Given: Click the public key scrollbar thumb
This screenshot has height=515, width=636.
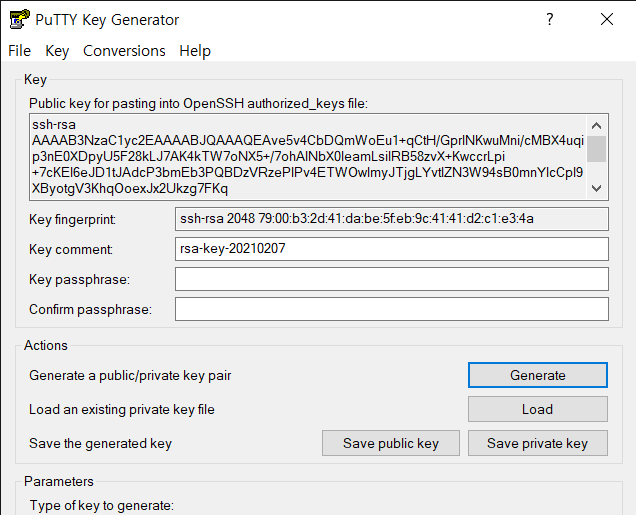Looking at the screenshot, I should [596, 149].
